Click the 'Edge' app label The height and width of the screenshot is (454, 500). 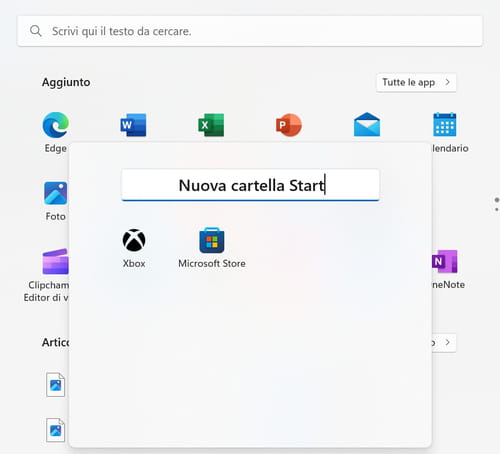click(x=55, y=148)
